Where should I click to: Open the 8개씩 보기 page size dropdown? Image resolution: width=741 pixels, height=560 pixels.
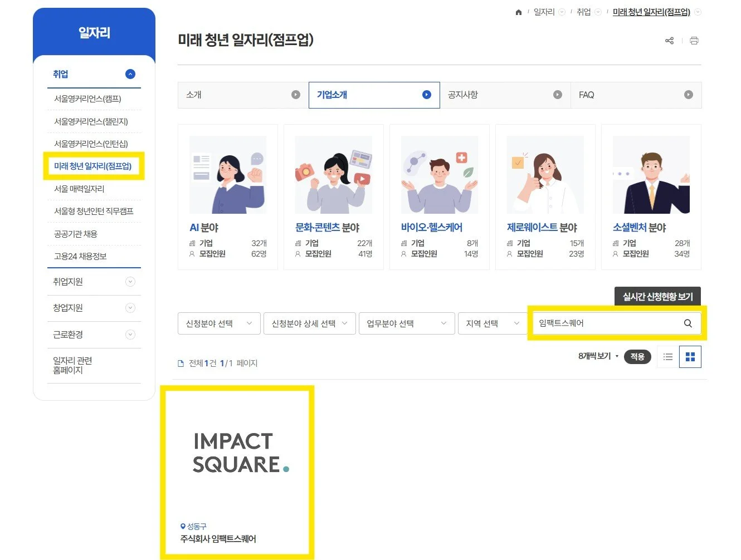pyautogui.click(x=598, y=356)
